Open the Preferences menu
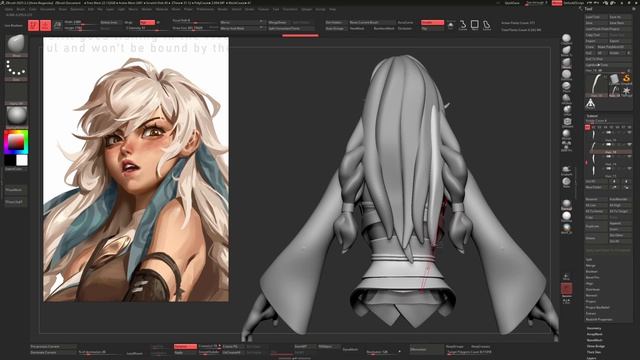The height and width of the screenshot is (360, 640). [205, 9]
